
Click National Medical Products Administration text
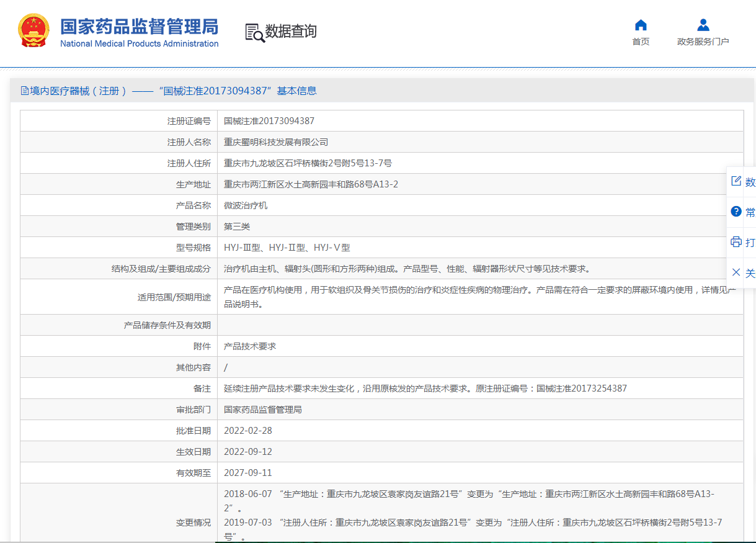click(139, 43)
